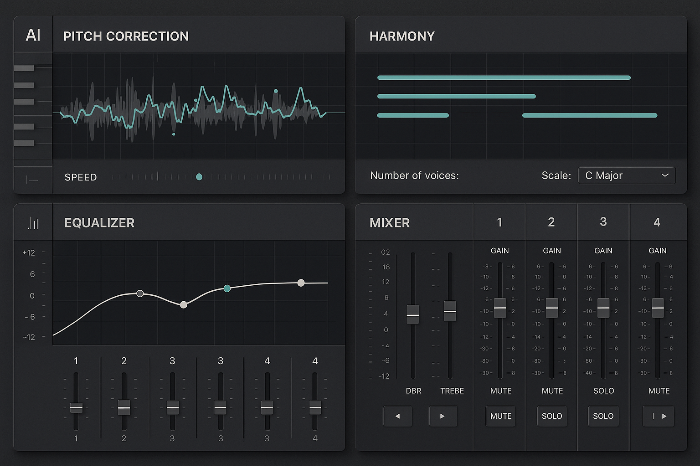
Task: Click the '+12' EQ scale label
Action: pyautogui.click(x=29, y=253)
